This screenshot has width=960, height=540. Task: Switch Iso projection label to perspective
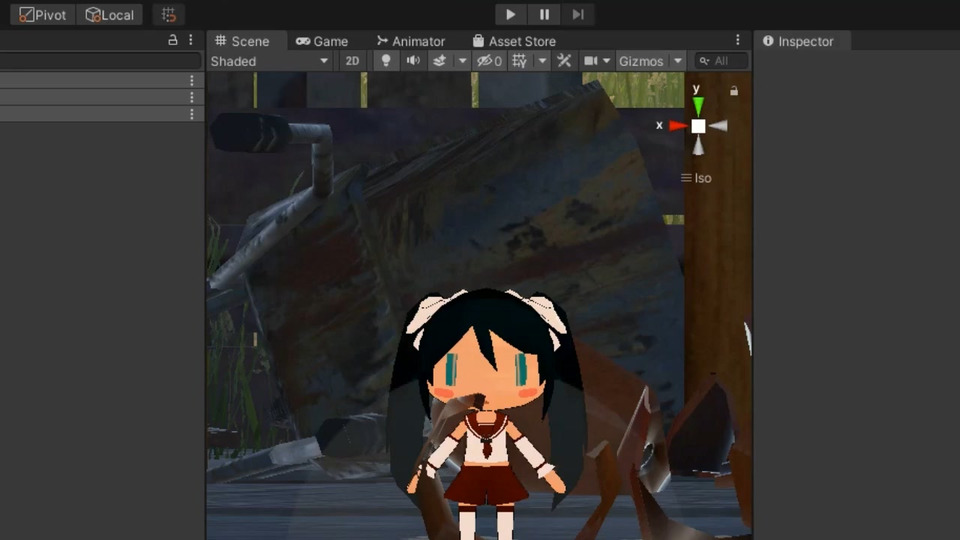[697, 178]
